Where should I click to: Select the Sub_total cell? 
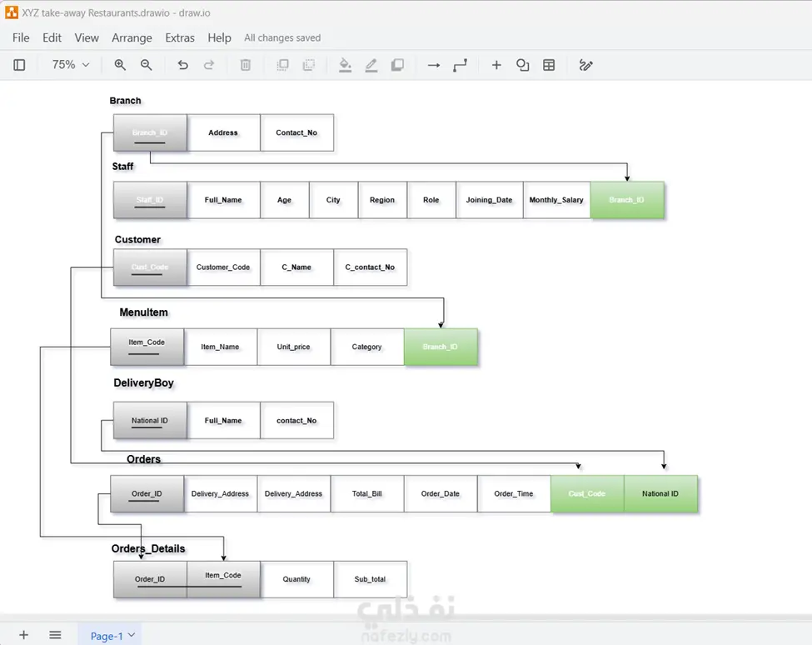(371, 579)
